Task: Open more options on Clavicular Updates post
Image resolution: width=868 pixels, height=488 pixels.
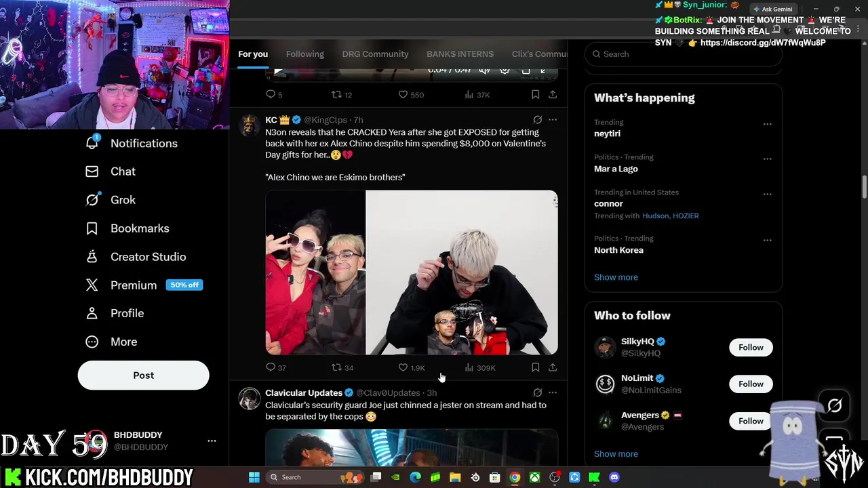Action: (553, 392)
